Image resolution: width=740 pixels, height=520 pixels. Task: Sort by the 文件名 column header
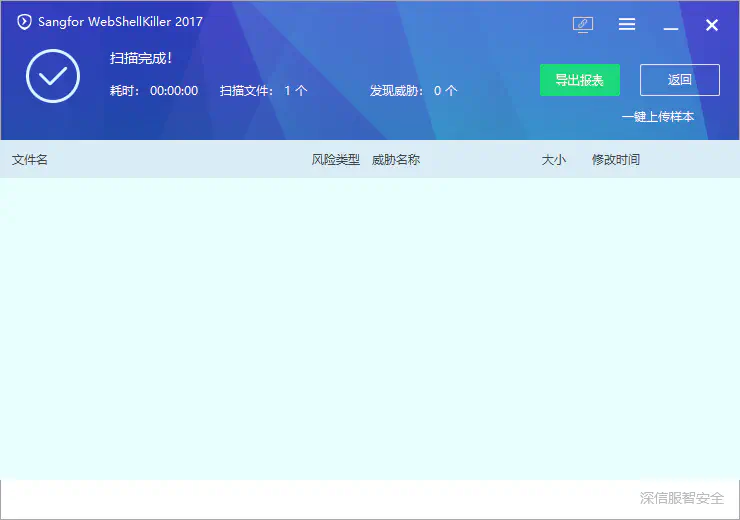30,160
